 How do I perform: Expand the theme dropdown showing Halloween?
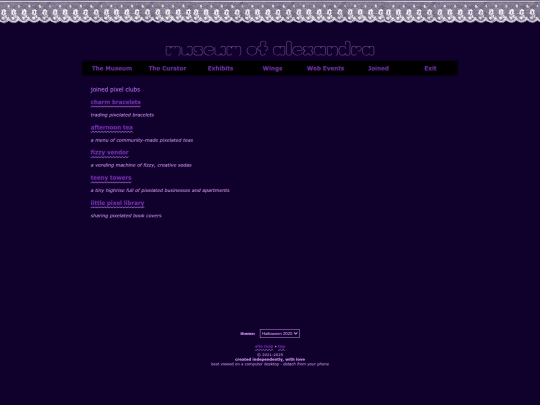[x=280, y=333]
